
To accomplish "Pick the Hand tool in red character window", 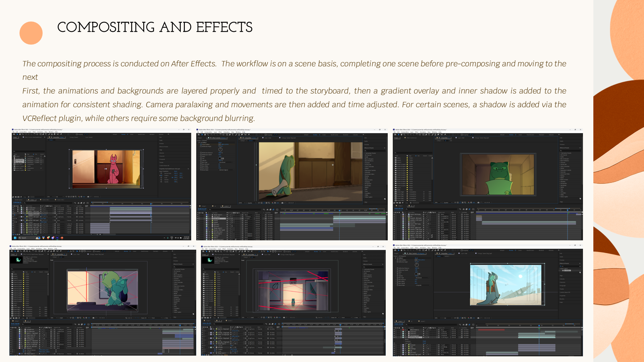I will coord(20,134).
